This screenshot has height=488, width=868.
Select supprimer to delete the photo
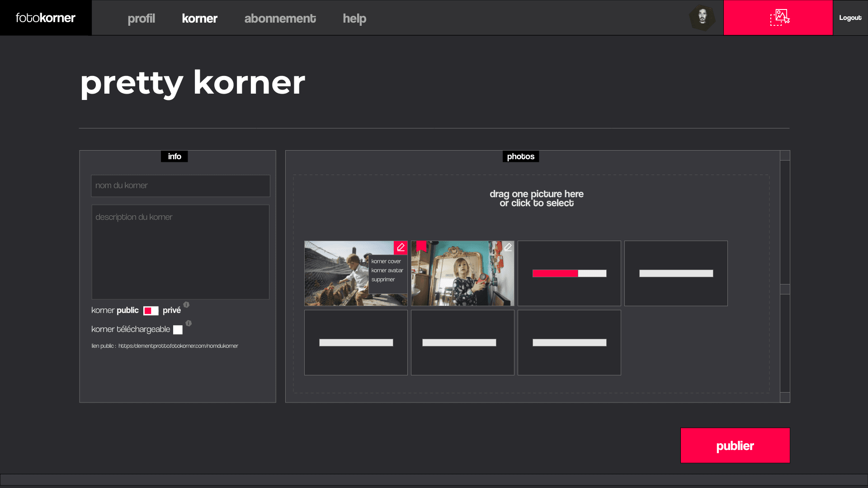pos(383,280)
